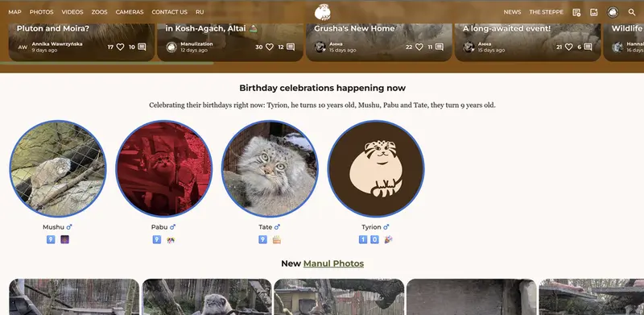The height and width of the screenshot is (315, 644).
Task: Go to the Photos menu item
Action: coord(41,12)
